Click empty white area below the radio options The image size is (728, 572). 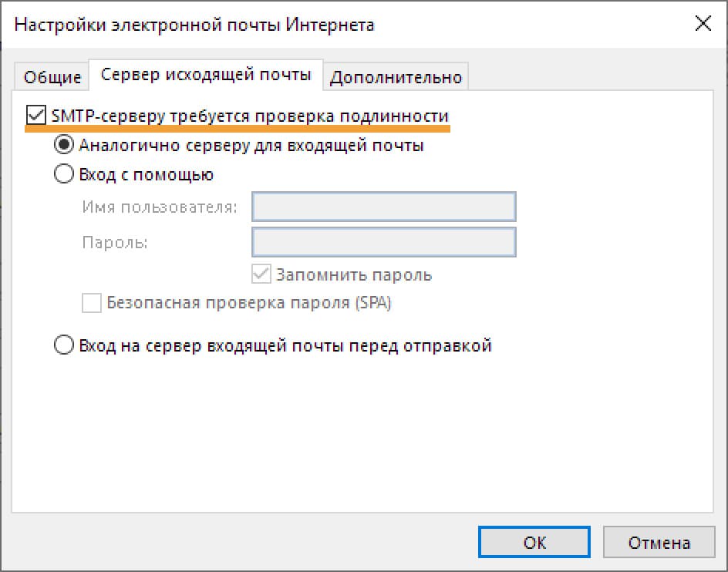(x=362, y=432)
